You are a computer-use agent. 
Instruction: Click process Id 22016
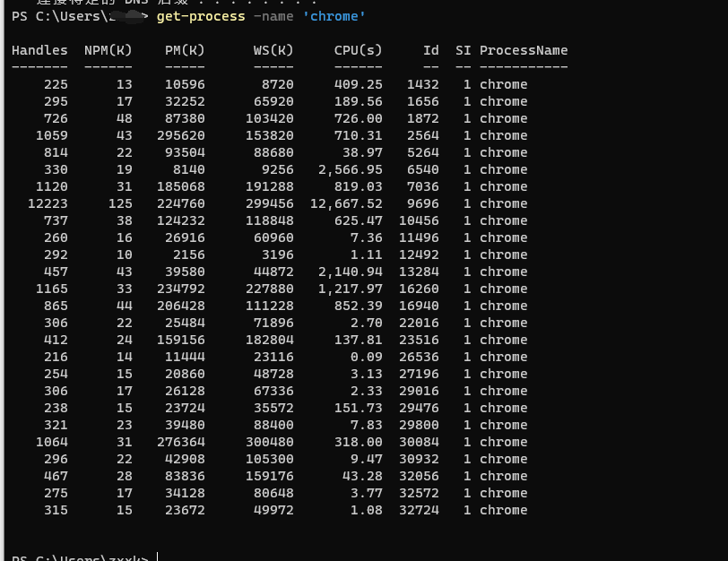point(419,323)
